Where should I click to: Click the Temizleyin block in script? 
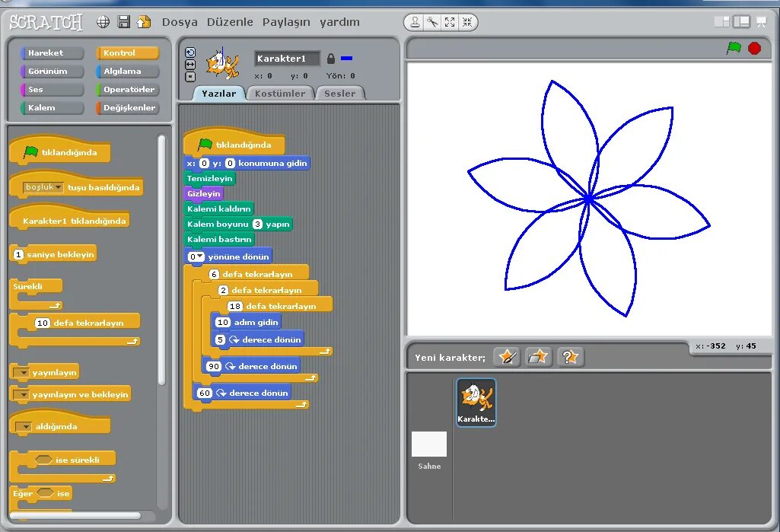(x=209, y=178)
